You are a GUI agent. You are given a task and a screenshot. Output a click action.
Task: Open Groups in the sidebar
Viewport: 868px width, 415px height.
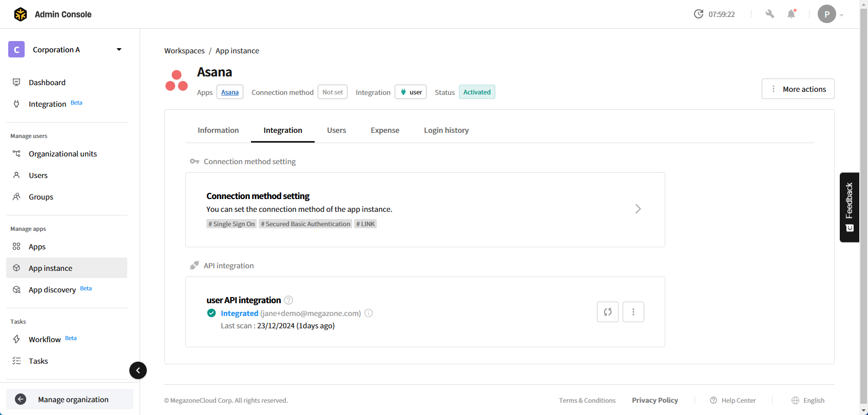tap(67, 197)
